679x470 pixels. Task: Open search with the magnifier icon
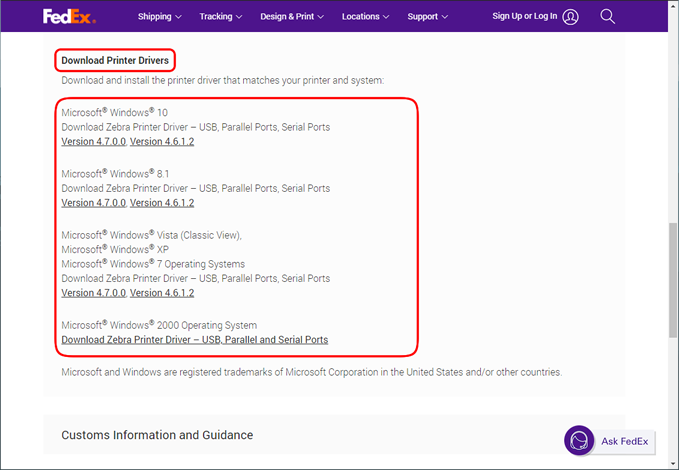coord(607,16)
